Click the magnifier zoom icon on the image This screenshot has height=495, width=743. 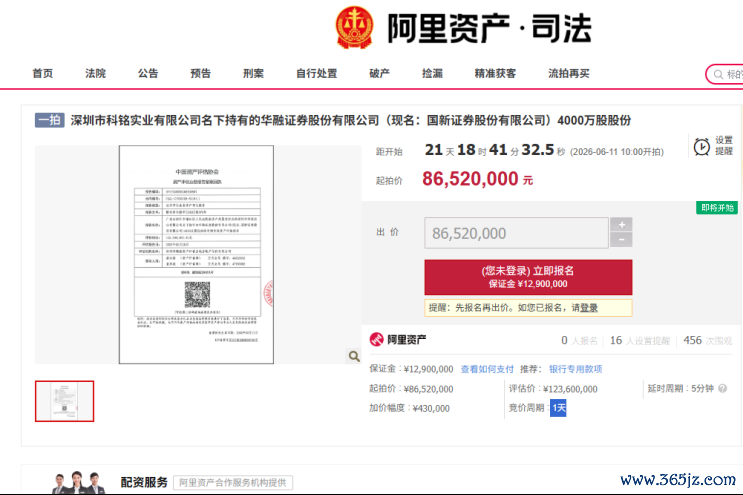[x=354, y=356]
